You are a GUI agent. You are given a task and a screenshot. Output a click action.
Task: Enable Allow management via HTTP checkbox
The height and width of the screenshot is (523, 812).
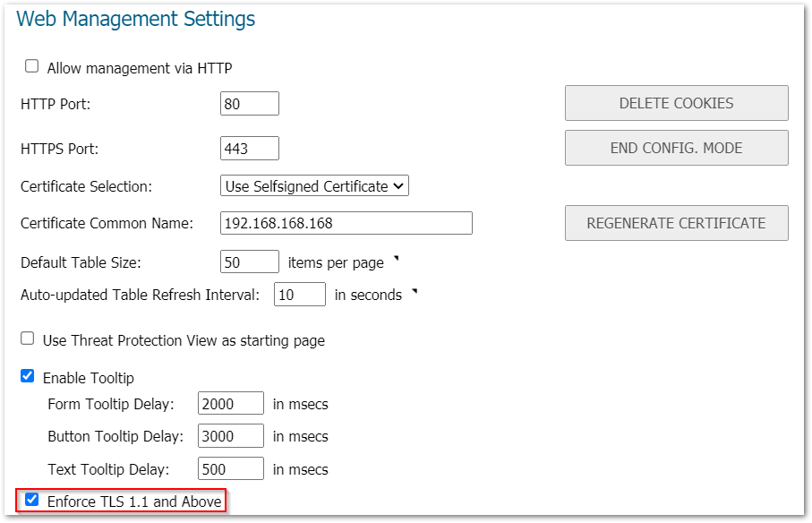click(32, 66)
